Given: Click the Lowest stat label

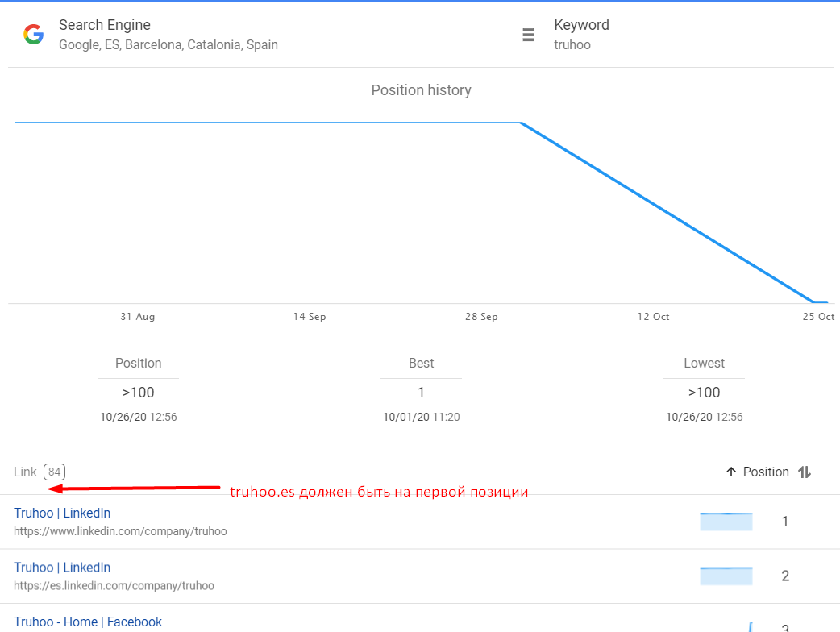Looking at the screenshot, I should point(704,363).
